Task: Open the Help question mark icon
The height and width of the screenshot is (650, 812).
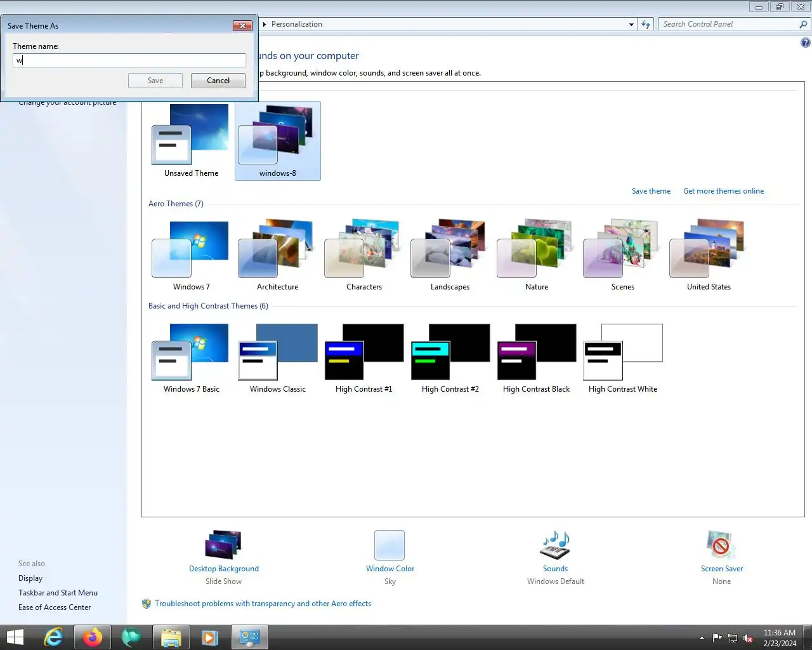Action: 805,43
